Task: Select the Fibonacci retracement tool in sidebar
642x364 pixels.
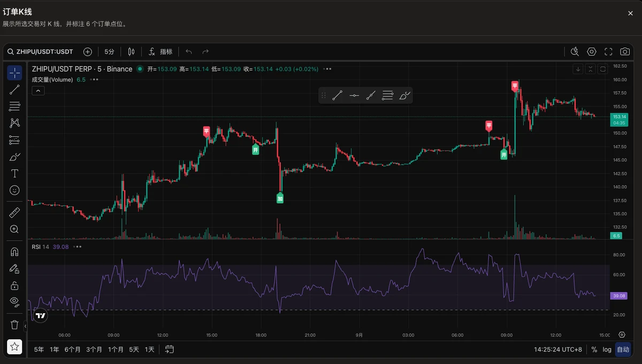Action: pyautogui.click(x=14, y=106)
